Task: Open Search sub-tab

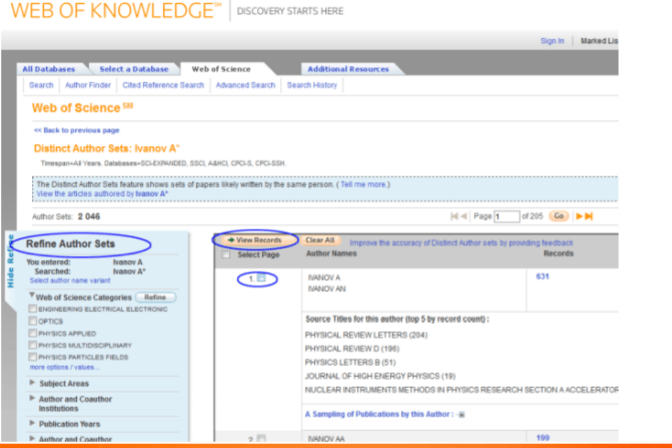Action: [x=41, y=85]
